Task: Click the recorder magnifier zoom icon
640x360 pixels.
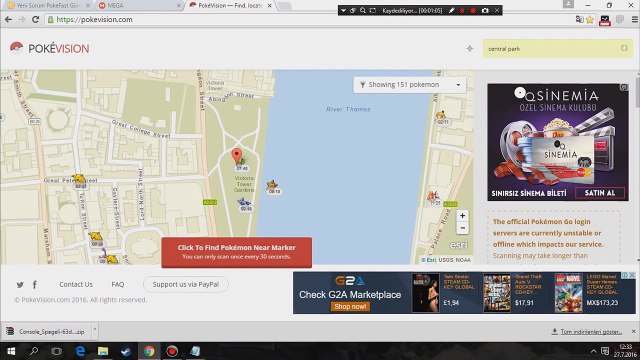Action: [x=362, y=11]
